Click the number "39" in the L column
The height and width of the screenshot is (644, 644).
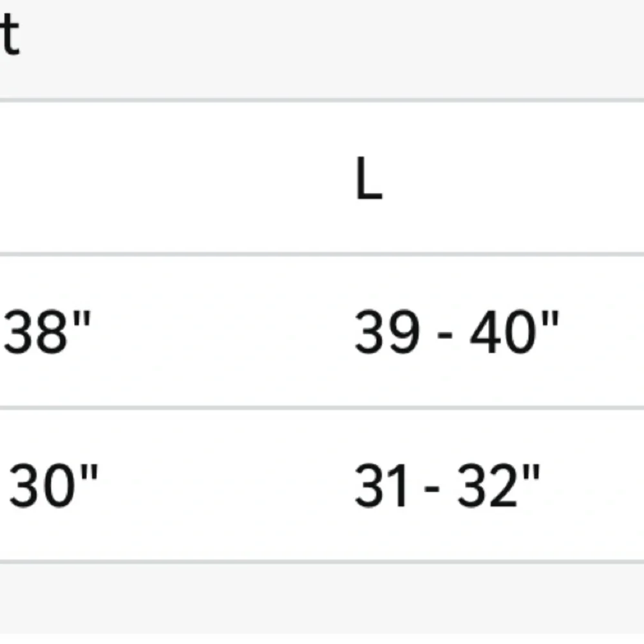pyautogui.click(x=387, y=333)
